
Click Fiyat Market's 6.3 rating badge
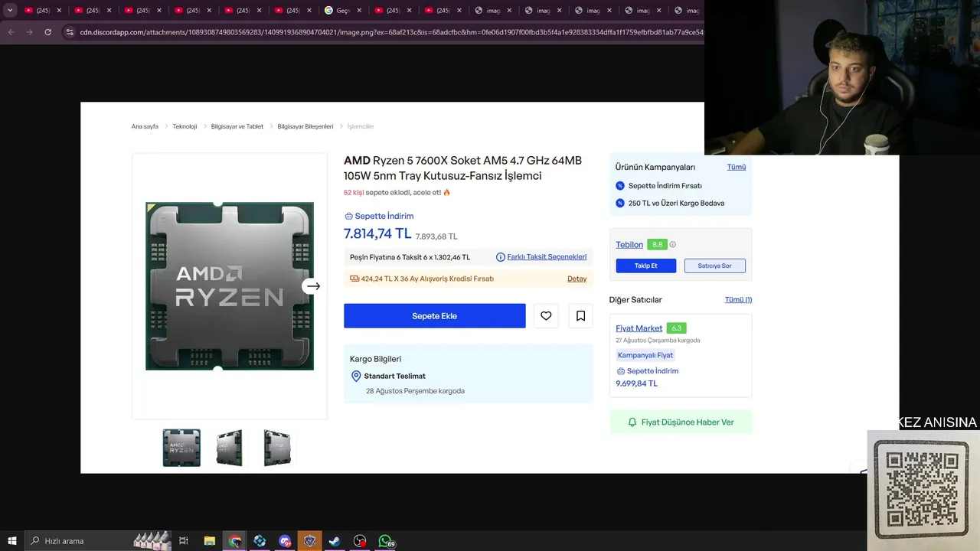[x=676, y=328]
